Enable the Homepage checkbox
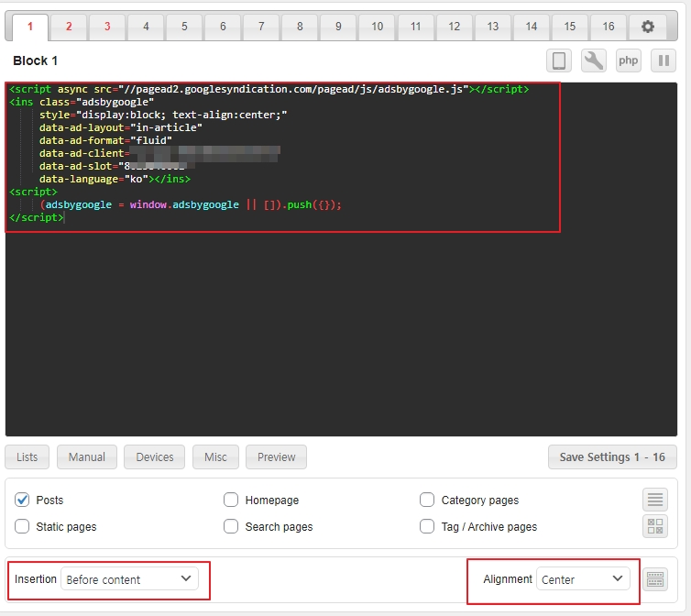The width and height of the screenshot is (691, 616). (231, 500)
